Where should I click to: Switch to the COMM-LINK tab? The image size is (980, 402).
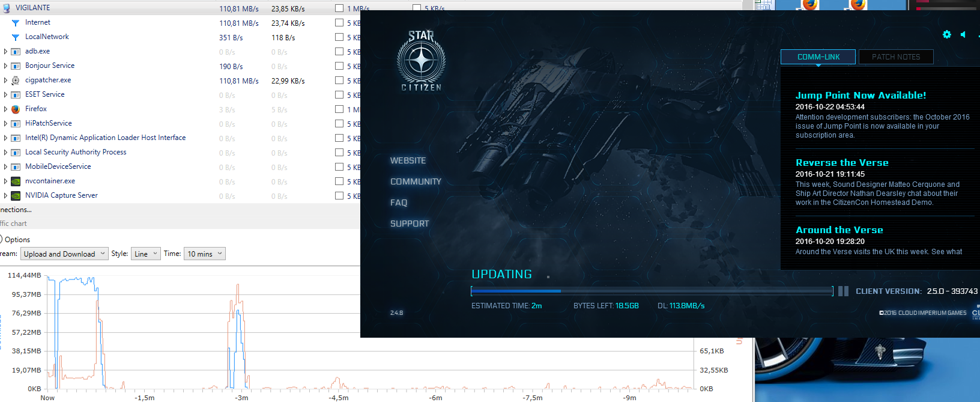click(x=818, y=57)
